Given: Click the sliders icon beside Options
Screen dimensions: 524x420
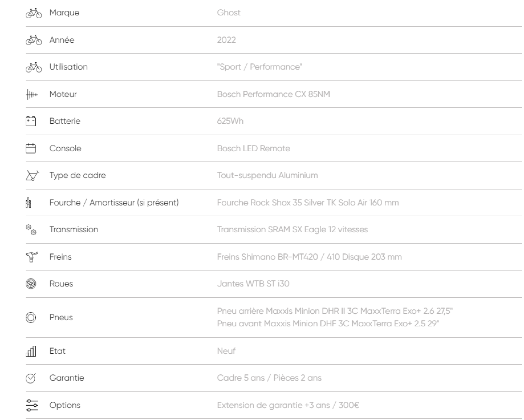Looking at the screenshot, I should point(32,405).
